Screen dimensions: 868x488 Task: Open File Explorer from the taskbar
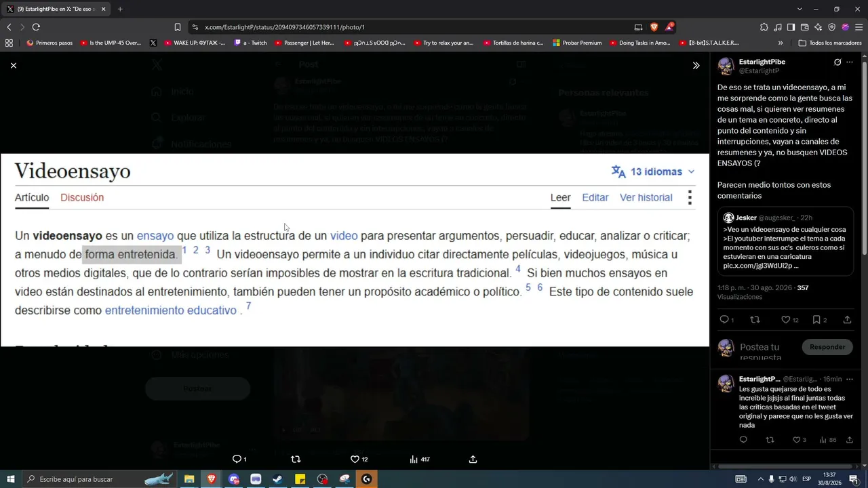189,479
